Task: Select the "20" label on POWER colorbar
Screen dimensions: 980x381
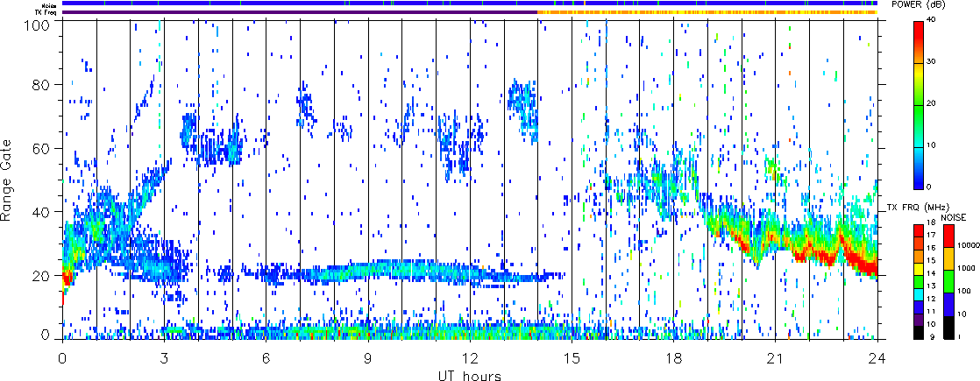Action: point(932,104)
